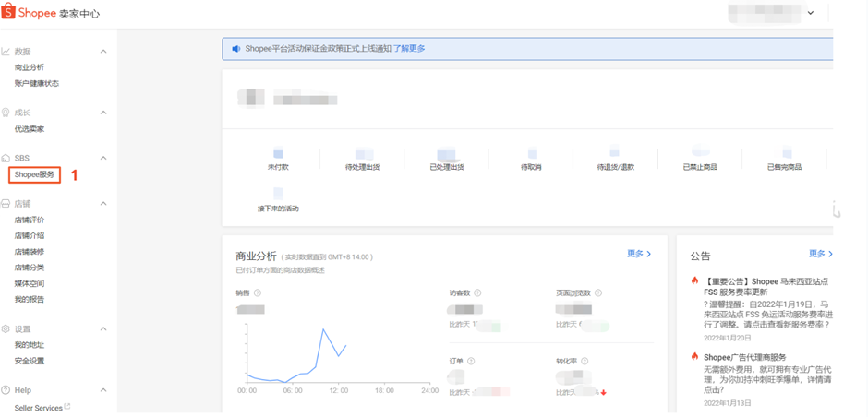868x417 pixels.
Task: Open the Shopee广告代理商服务 announcement
Action: (x=745, y=357)
